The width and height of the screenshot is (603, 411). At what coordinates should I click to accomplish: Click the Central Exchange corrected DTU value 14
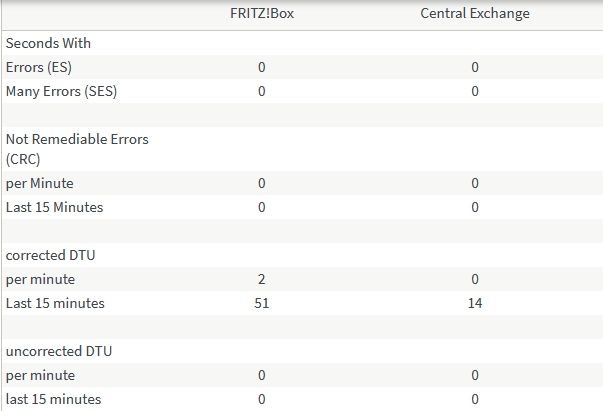point(475,303)
